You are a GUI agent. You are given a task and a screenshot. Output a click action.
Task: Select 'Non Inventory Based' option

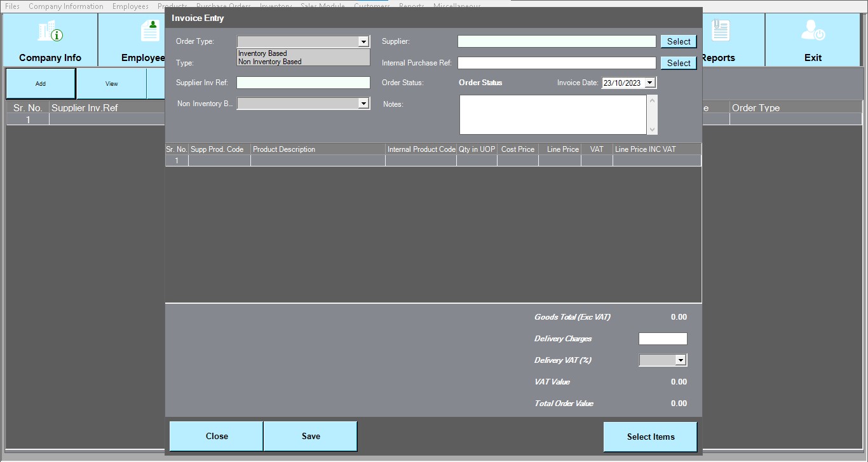click(270, 62)
